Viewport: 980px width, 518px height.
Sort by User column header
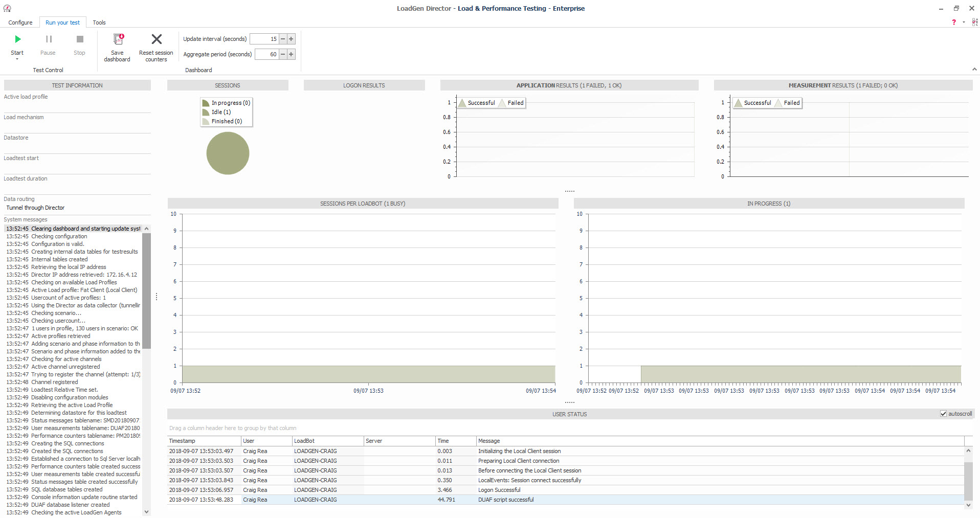point(266,441)
